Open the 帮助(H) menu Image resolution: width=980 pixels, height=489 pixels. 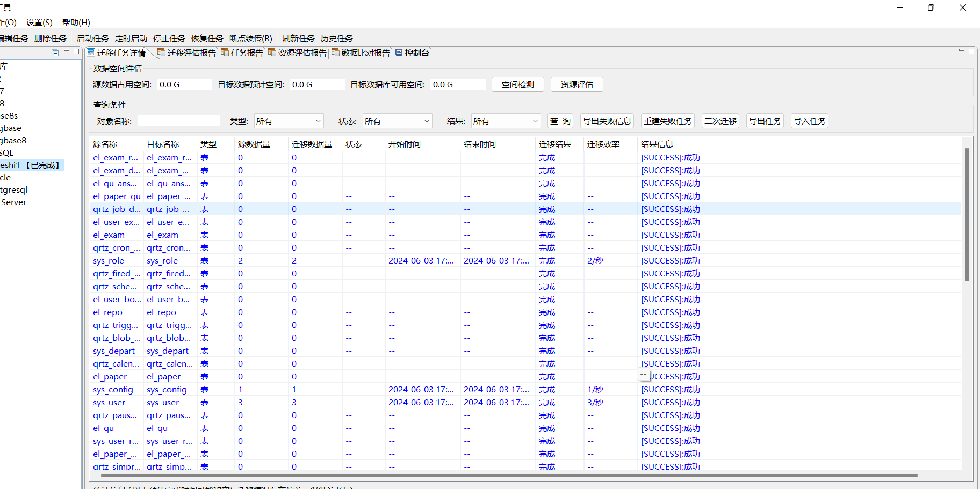[x=76, y=23]
